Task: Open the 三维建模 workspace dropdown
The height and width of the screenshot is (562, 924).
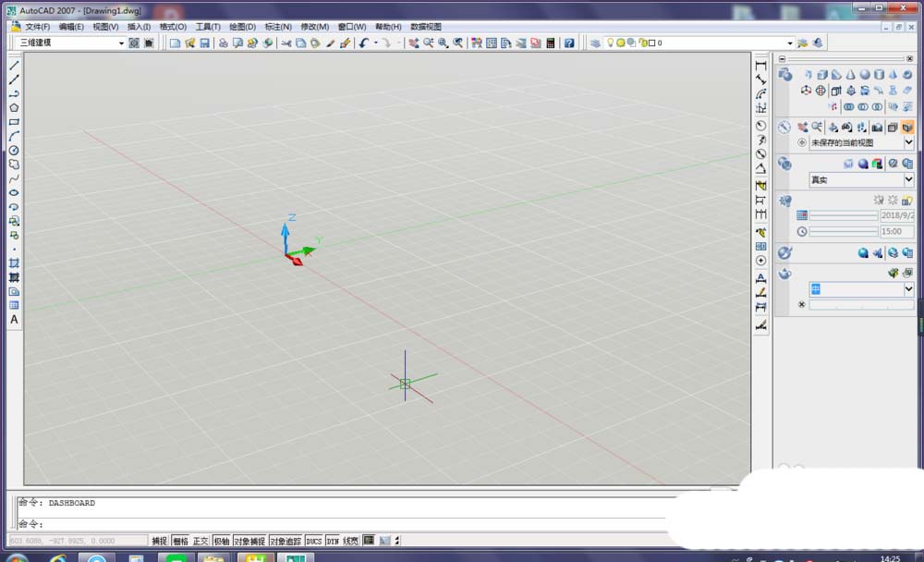Action: pos(120,43)
